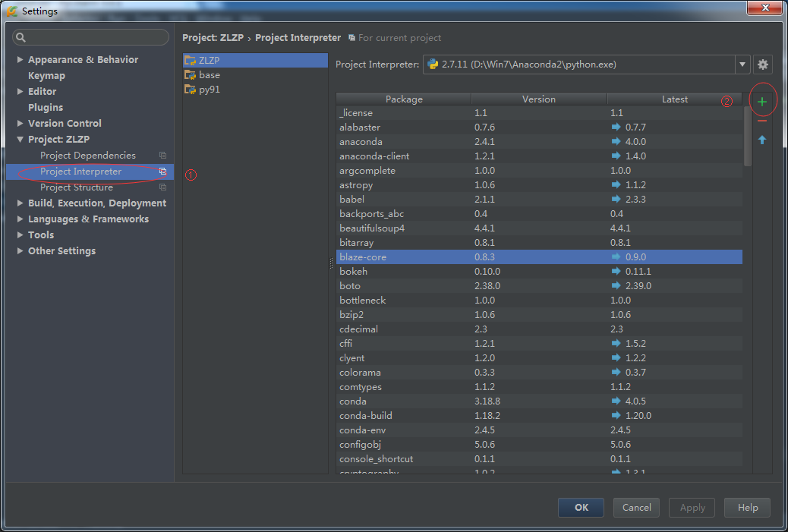The width and height of the screenshot is (788, 532).
Task: Select Project Dependencies in the tree
Action: coord(88,156)
